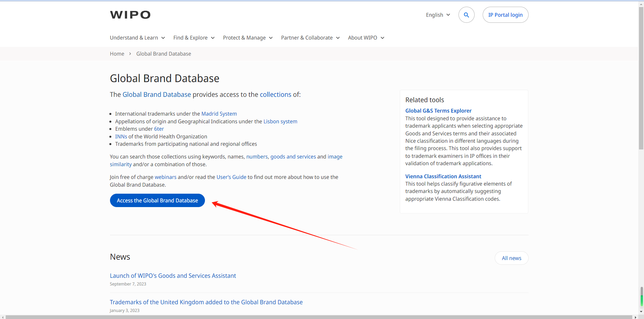This screenshot has width=644, height=319.
Task: Click the All news button
Action: 511,258
